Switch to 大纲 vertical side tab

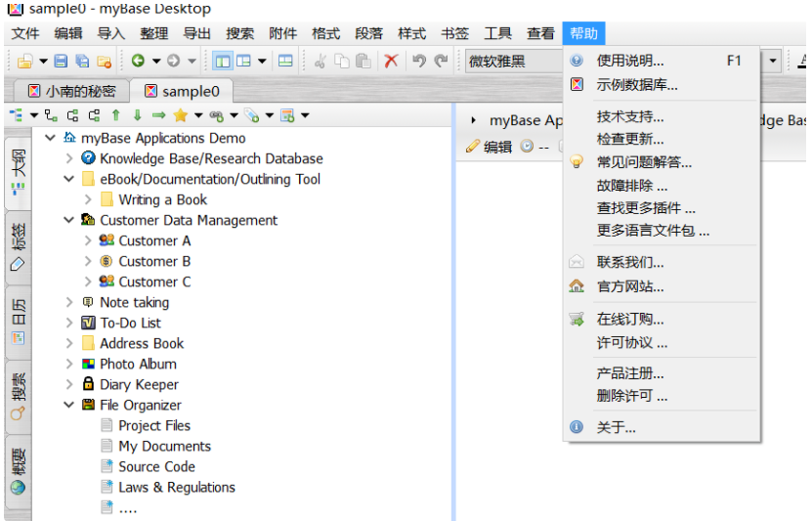click(19, 173)
